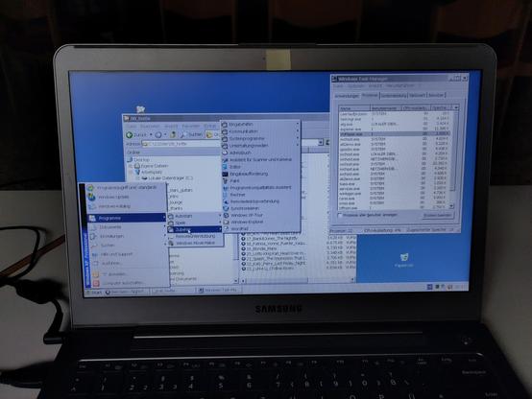Open the Optionen menu in Task-Manager

356,86
